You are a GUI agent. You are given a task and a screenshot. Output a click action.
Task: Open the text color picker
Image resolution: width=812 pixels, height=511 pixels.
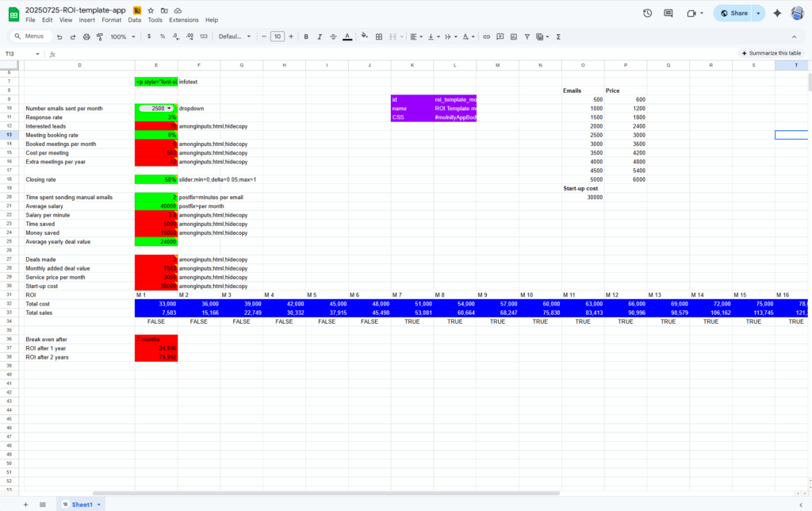pyautogui.click(x=347, y=36)
